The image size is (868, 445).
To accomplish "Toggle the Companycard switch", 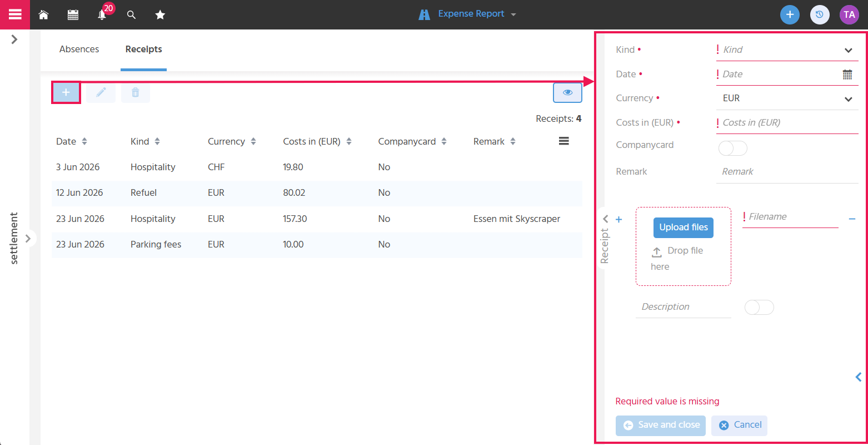I will click(733, 148).
